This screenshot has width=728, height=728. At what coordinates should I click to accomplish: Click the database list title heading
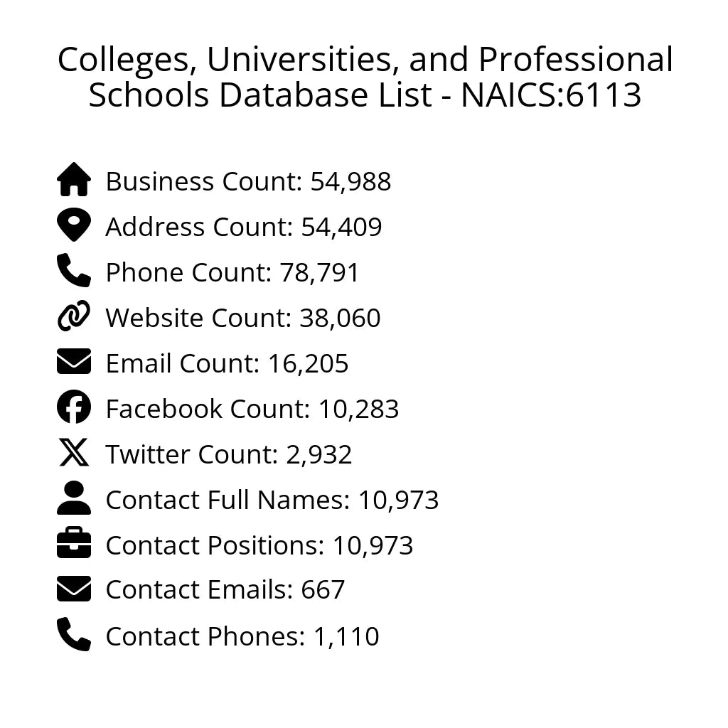pos(365,77)
